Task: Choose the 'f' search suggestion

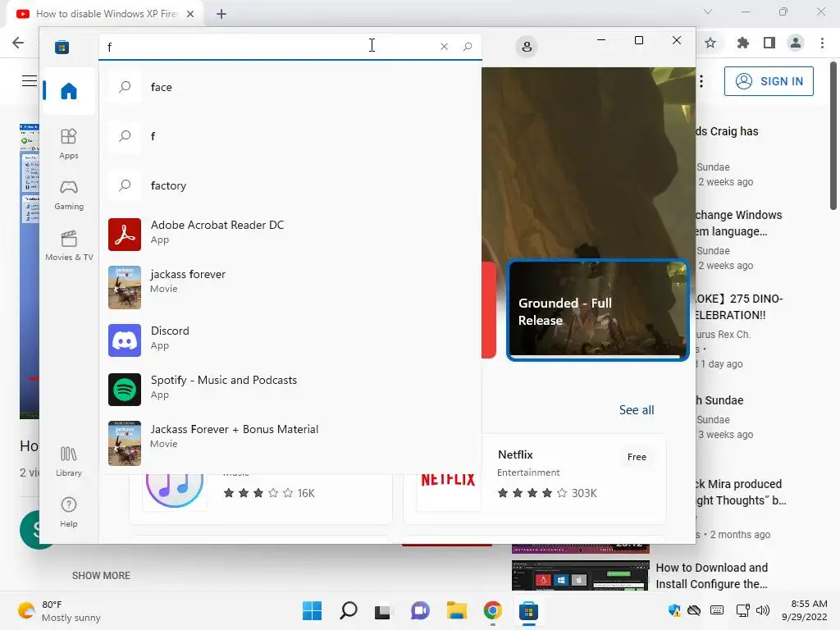Action: point(290,136)
